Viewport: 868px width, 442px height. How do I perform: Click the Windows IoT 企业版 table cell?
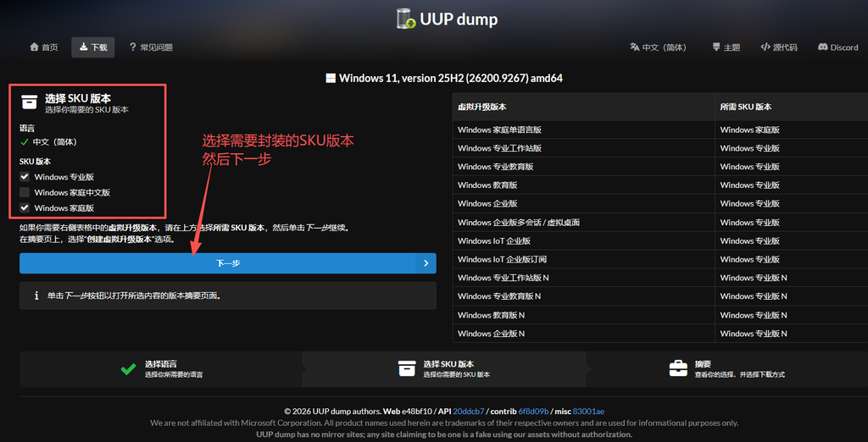(x=583, y=240)
